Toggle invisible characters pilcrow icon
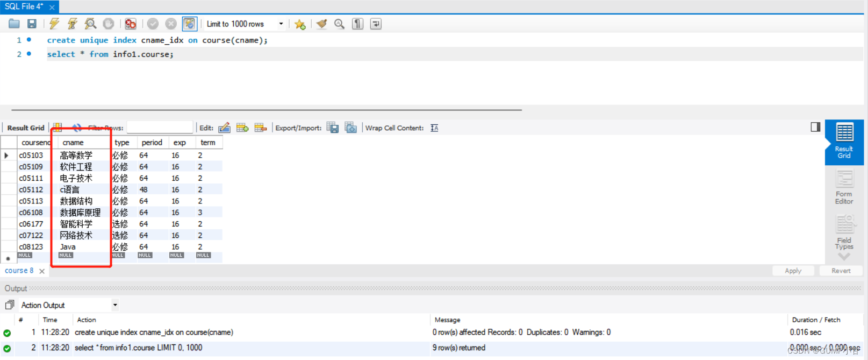Image resolution: width=868 pixels, height=360 pixels. (x=357, y=24)
